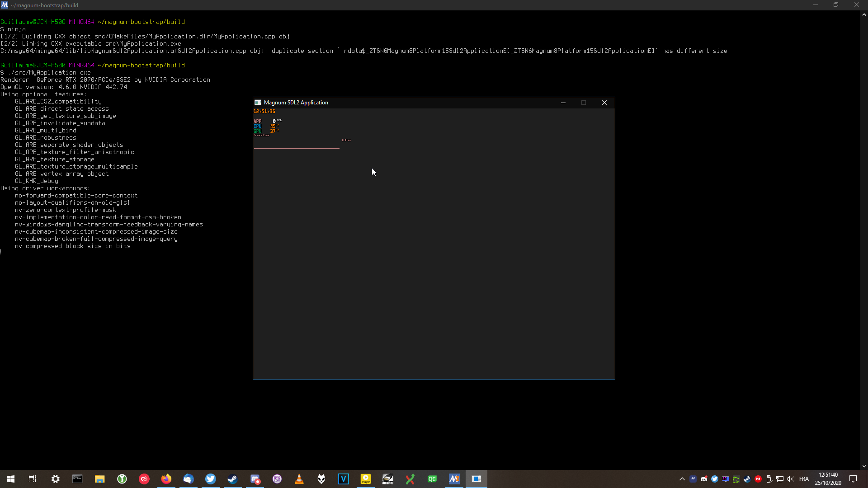Open the Start menu
The width and height of the screenshot is (868, 488).
10,479
